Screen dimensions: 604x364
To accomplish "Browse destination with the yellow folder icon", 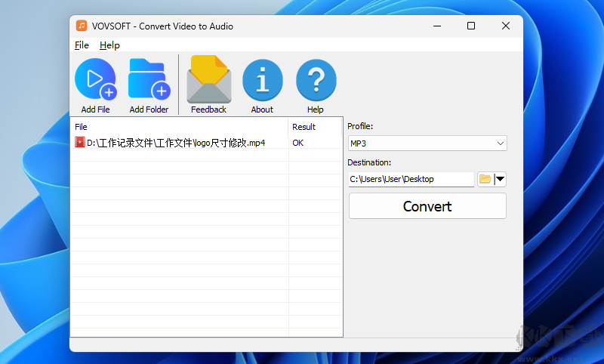I will 485,179.
